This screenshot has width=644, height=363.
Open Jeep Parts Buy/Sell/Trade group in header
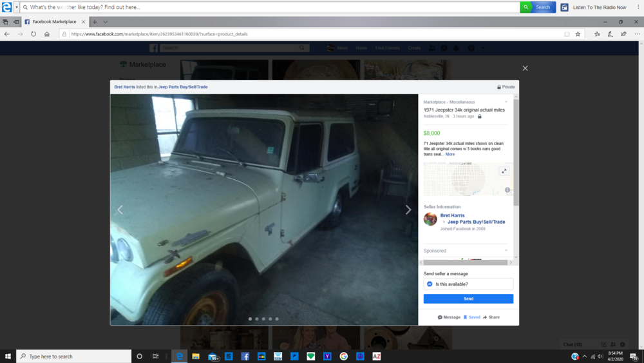coord(183,87)
